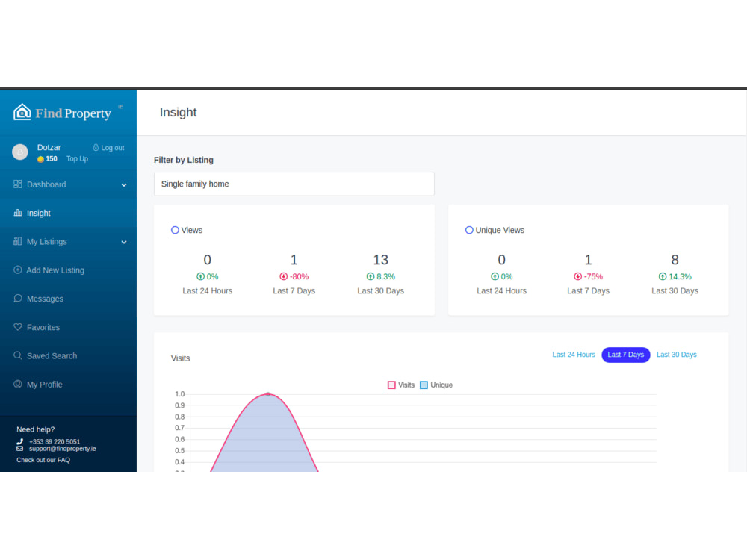
Task: Collapse sidebar using the small menu icon
Action: (120, 107)
